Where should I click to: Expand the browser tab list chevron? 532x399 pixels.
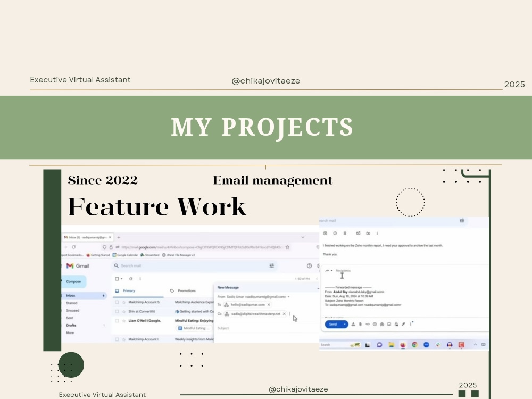tap(303, 237)
